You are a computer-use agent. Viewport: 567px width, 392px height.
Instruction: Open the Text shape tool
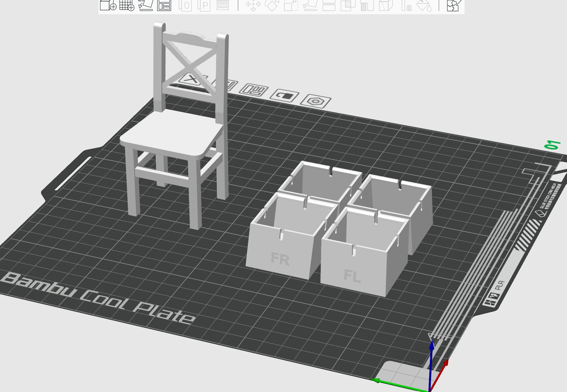click(406, 5)
